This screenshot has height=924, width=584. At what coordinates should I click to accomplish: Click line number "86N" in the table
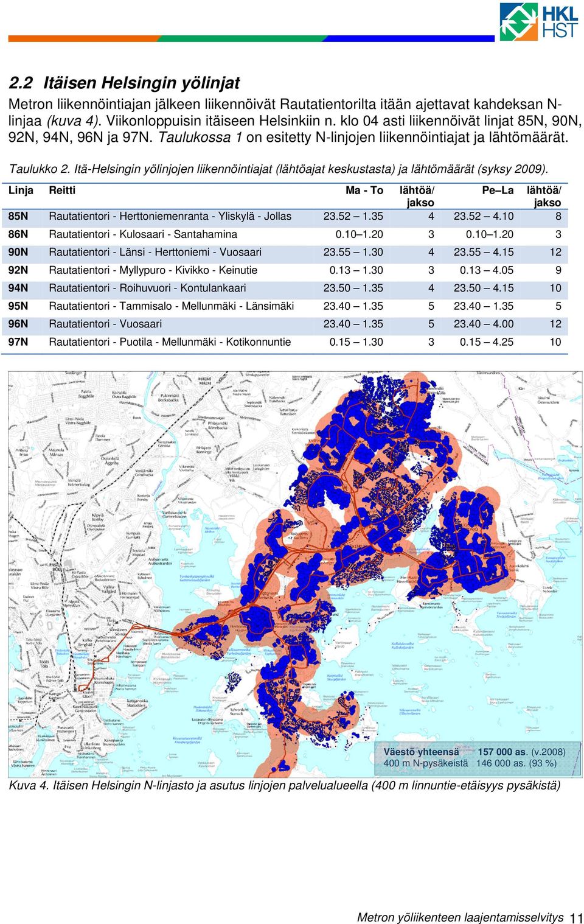click(18, 234)
